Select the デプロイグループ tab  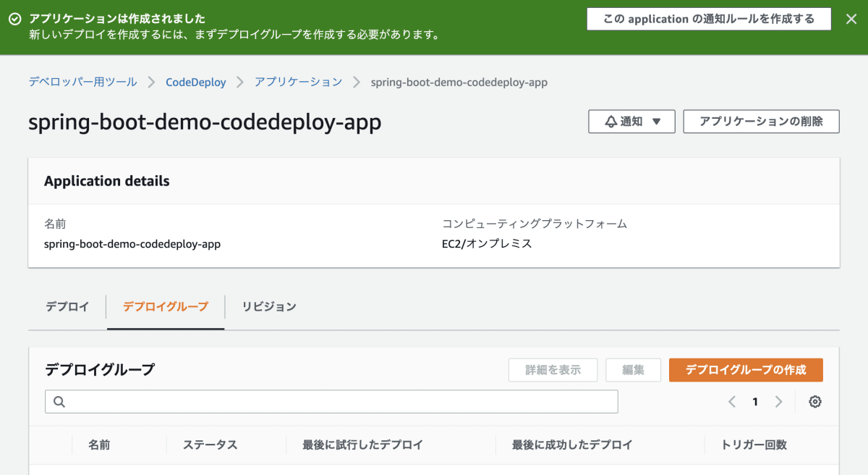click(166, 307)
